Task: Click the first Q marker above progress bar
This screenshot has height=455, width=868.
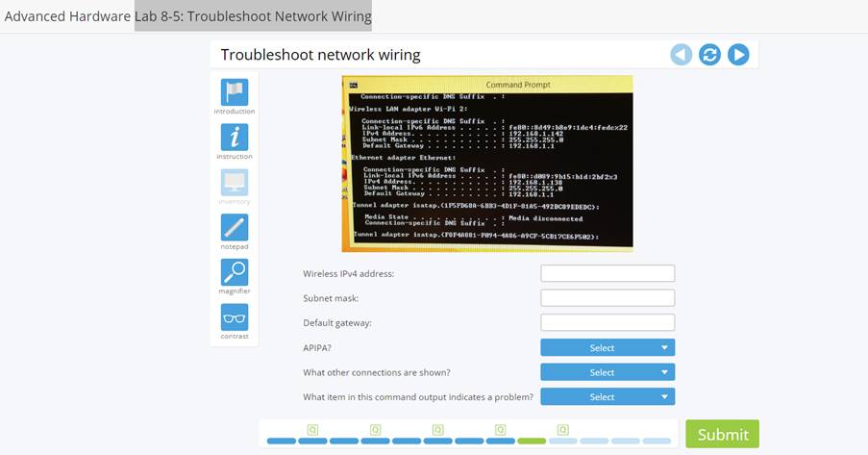Action: [x=312, y=429]
